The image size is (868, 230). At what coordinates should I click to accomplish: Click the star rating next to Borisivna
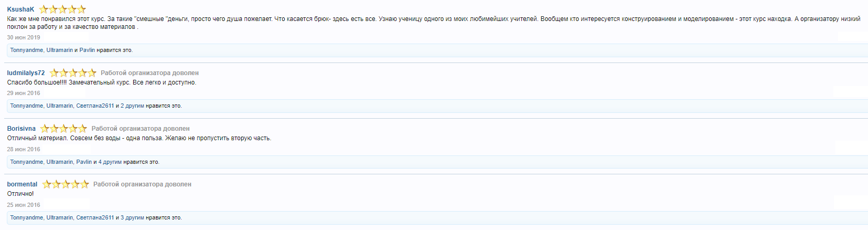point(63,129)
